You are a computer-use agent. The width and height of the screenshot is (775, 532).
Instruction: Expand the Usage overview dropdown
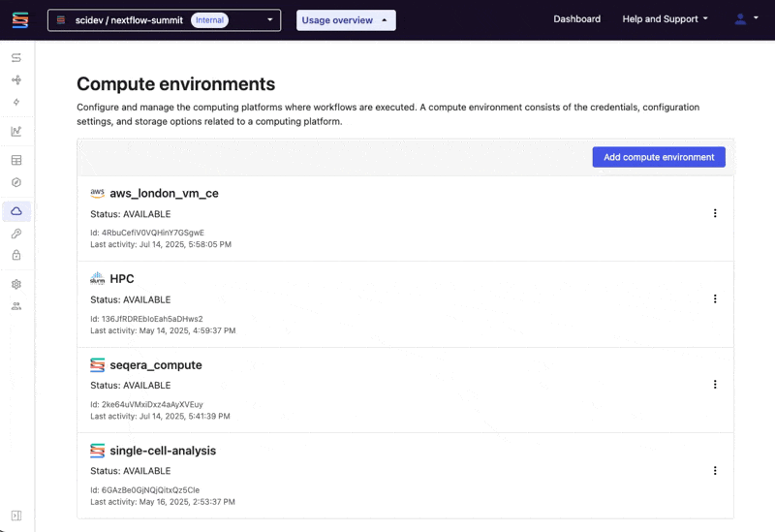pos(346,20)
